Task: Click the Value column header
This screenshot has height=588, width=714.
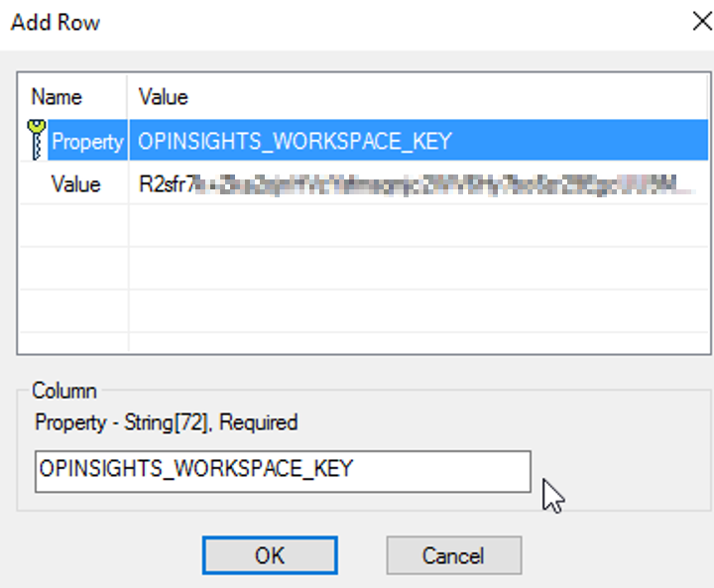Action: (164, 97)
